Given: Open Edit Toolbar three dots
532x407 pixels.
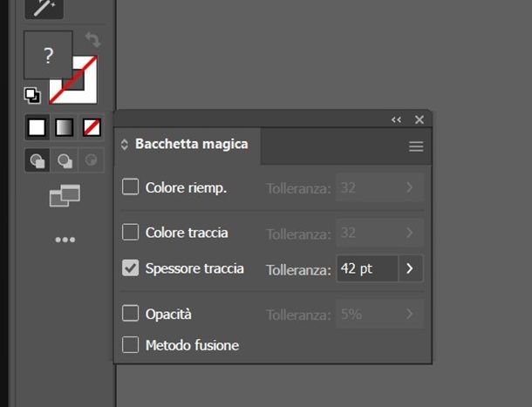Looking at the screenshot, I should coord(65,240).
